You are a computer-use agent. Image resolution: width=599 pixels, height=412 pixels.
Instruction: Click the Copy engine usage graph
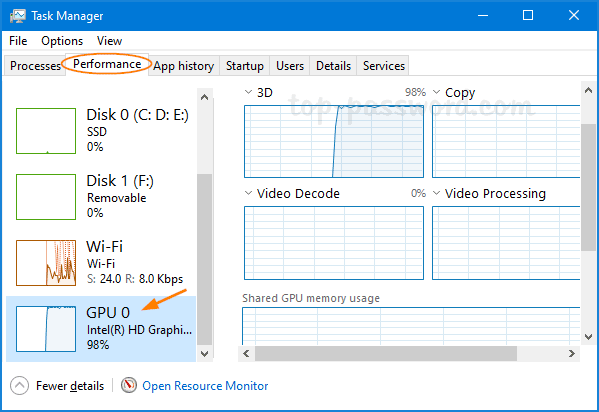(506, 141)
